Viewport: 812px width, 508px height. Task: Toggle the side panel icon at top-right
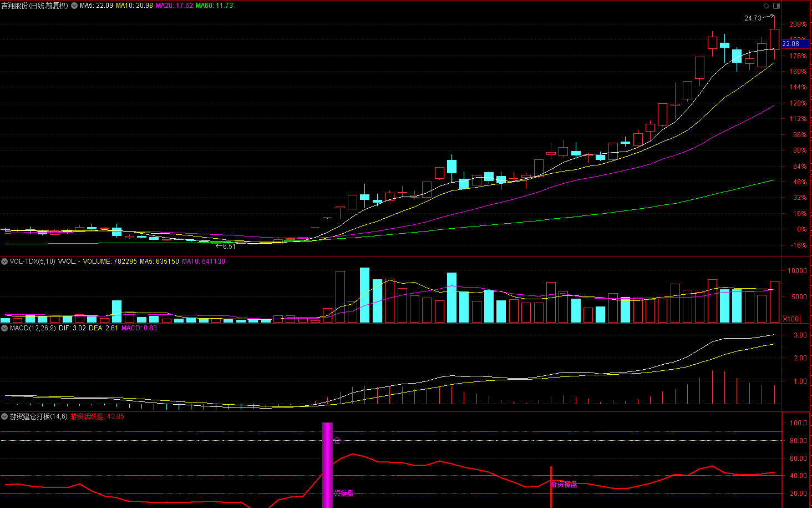[x=777, y=6]
